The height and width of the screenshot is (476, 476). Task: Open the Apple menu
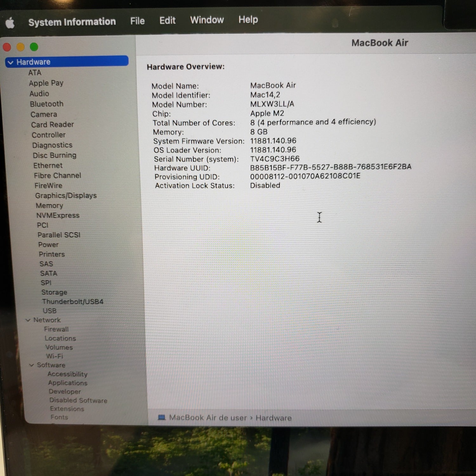(10, 23)
